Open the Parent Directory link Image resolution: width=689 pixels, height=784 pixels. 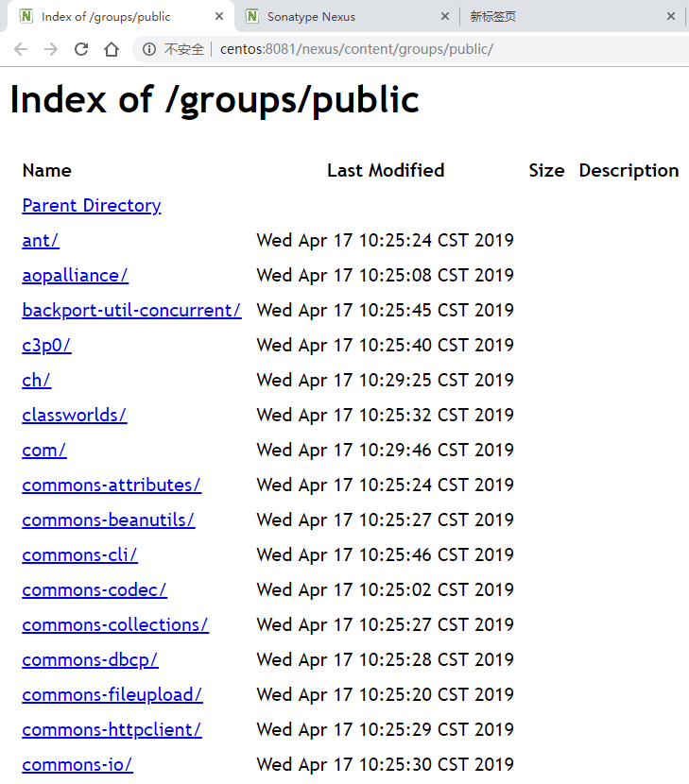coord(92,206)
